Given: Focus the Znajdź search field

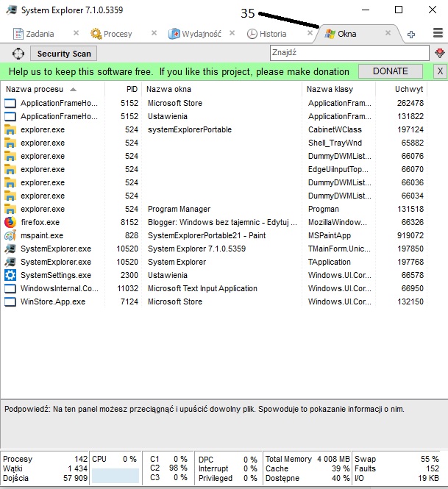Looking at the screenshot, I should pos(349,53).
